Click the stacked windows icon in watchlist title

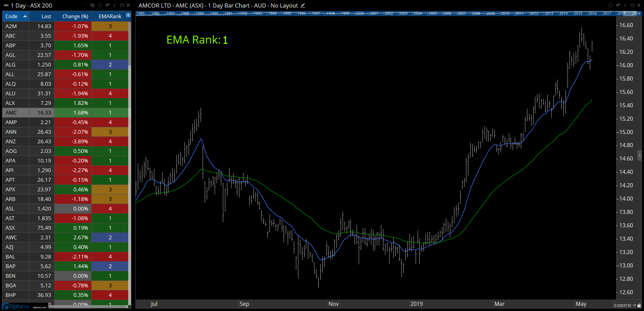tap(93, 5)
